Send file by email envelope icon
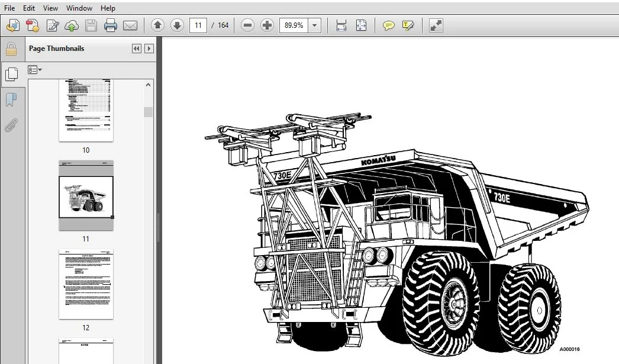This screenshot has height=364, width=619. tap(130, 25)
